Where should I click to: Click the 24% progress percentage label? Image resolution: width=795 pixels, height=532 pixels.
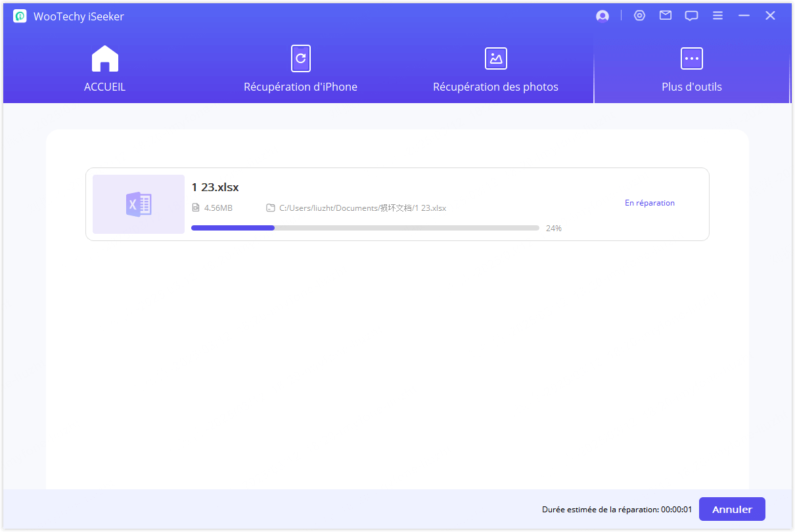pos(553,229)
